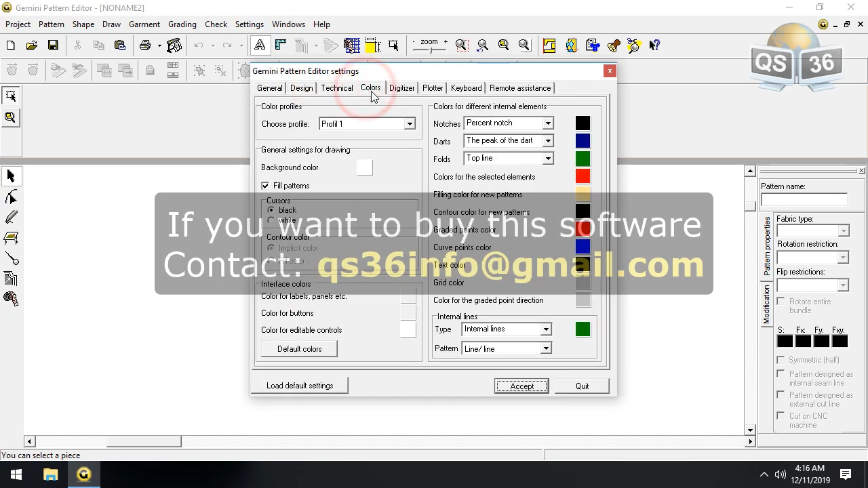This screenshot has height=488, width=868.
Task: Open the Fabric type dropdown
Action: (843, 231)
